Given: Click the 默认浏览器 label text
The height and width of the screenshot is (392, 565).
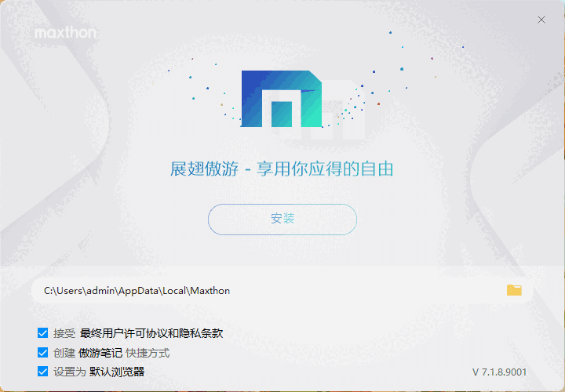Looking at the screenshot, I should coord(117,372).
